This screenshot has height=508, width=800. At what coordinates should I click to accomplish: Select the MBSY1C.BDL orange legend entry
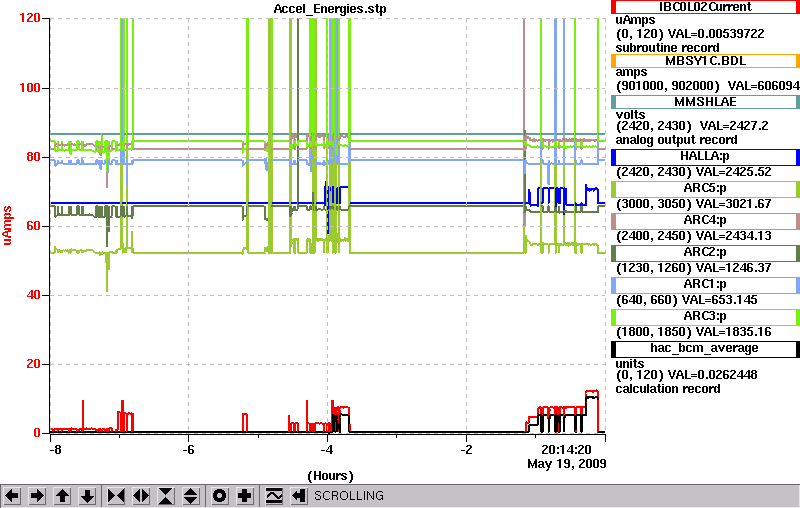coord(705,61)
